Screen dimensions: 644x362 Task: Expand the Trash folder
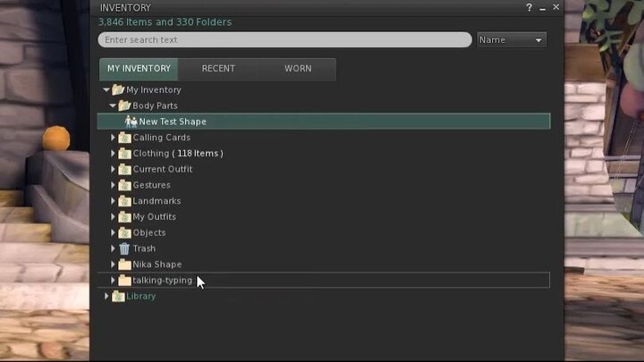113,248
